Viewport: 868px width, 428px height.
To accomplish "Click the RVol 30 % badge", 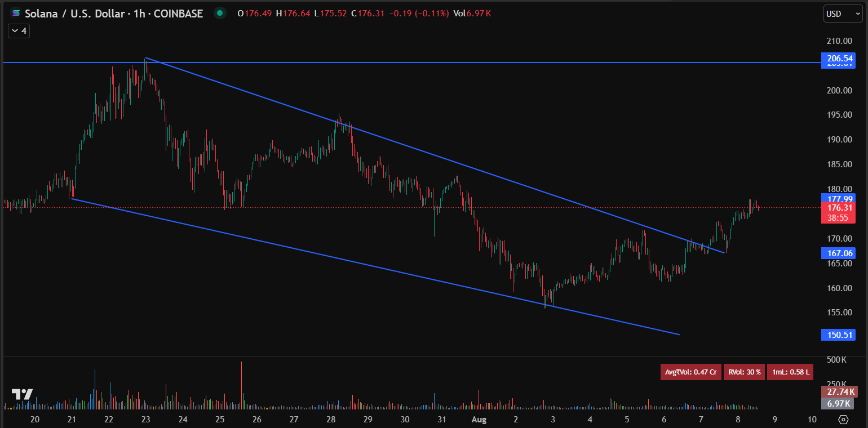I will coord(744,372).
